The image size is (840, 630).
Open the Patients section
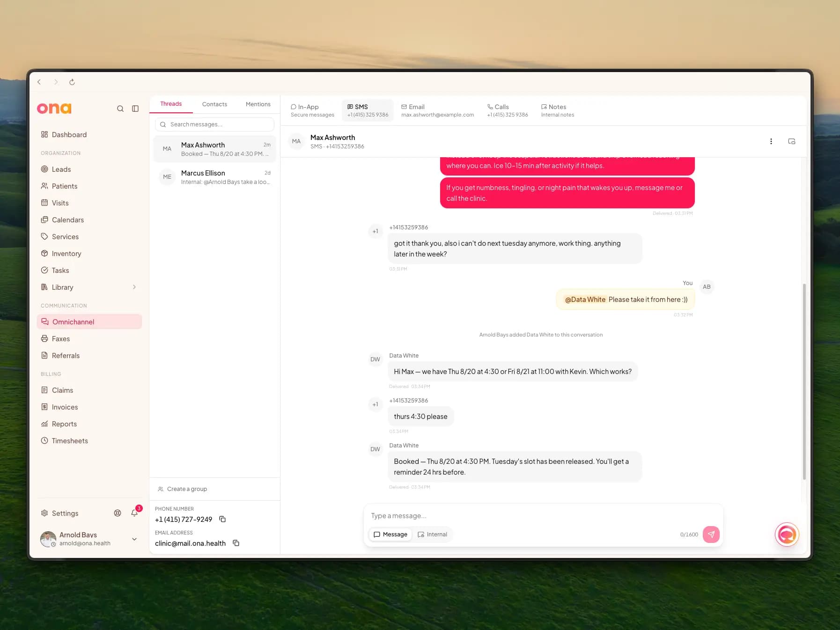click(89, 186)
